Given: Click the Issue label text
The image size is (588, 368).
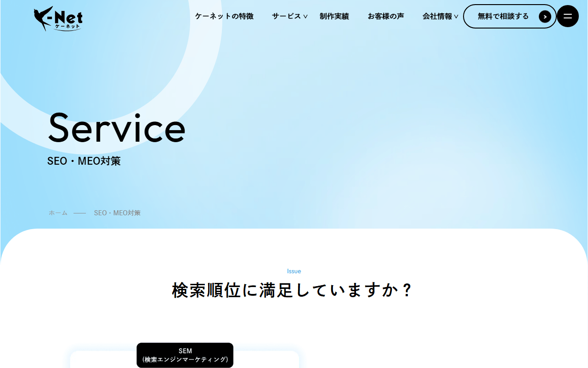Looking at the screenshot, I should [294, 271].
